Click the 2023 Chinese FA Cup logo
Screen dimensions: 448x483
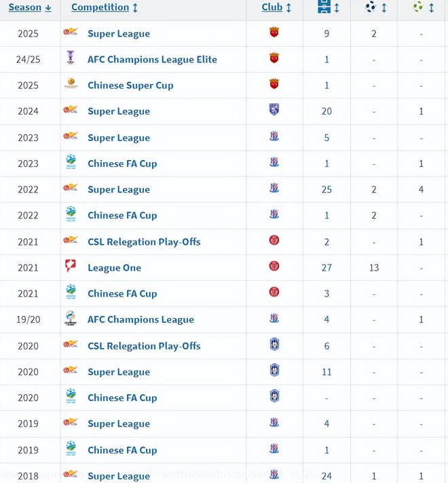click(x=71, y=163)
